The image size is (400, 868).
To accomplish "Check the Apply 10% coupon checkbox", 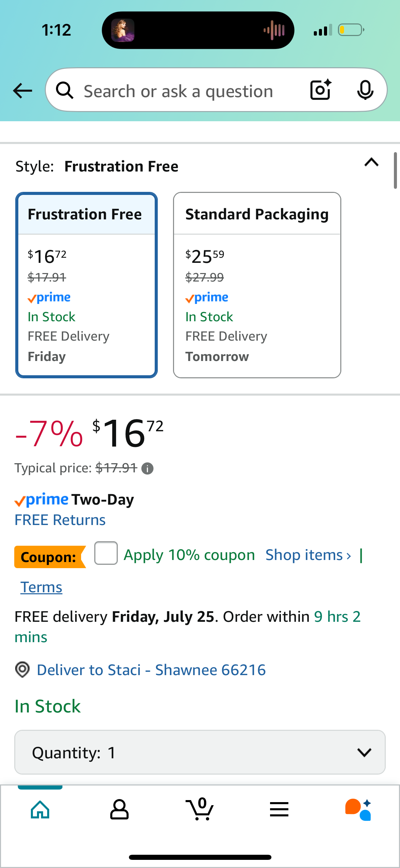I will click(x=106, y=553).
